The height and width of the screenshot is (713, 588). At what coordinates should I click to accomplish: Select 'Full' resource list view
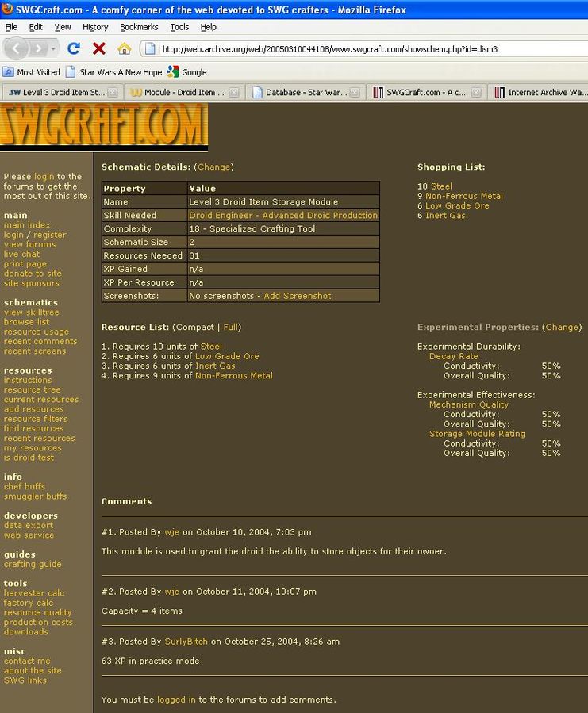[x=230, y=327]
